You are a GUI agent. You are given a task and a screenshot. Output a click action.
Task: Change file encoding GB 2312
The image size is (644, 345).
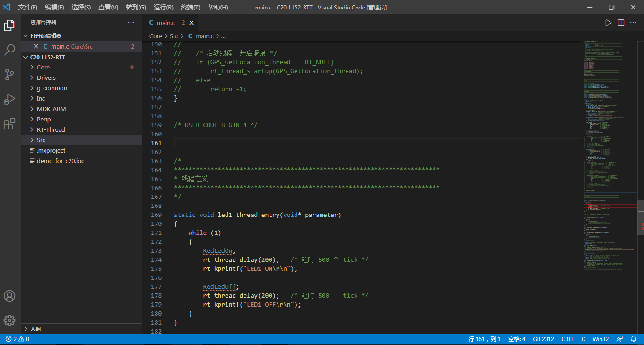pos(543,339)
